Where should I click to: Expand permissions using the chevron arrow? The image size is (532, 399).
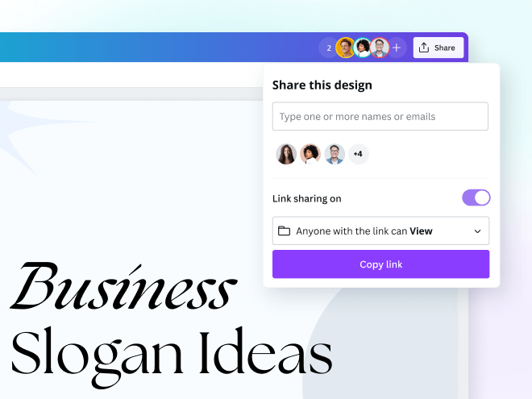pyautogui.click(x=477, y=231)
